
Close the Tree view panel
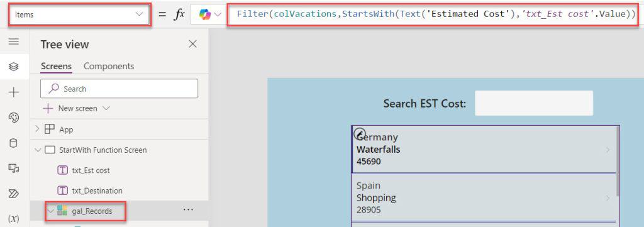[x=192, y=45]
